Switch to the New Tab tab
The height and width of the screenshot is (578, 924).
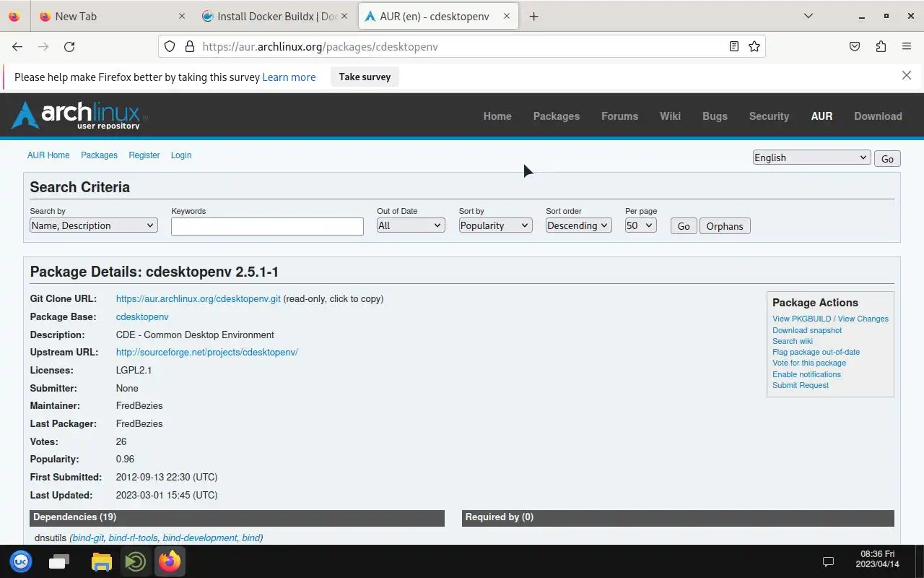point(112,16)
